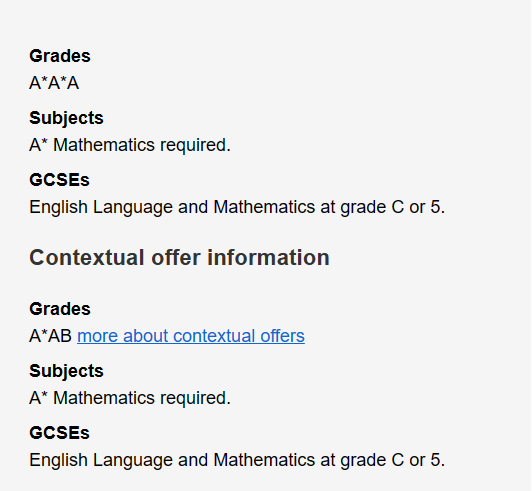The width and height of the screenshot is (532, 491).
Task: Click 'grade C or 5' in bottom GCSEs line
Action: [x=393, y=460]
